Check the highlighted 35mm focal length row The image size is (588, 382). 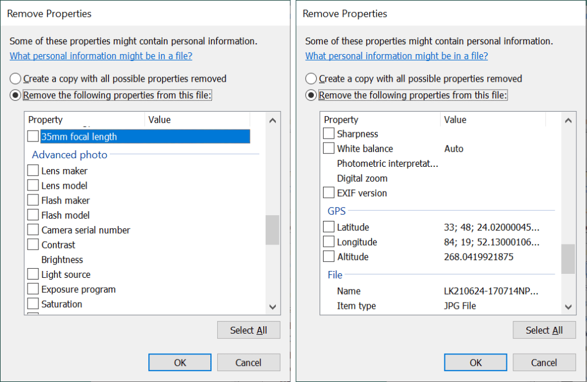point(33,137)
